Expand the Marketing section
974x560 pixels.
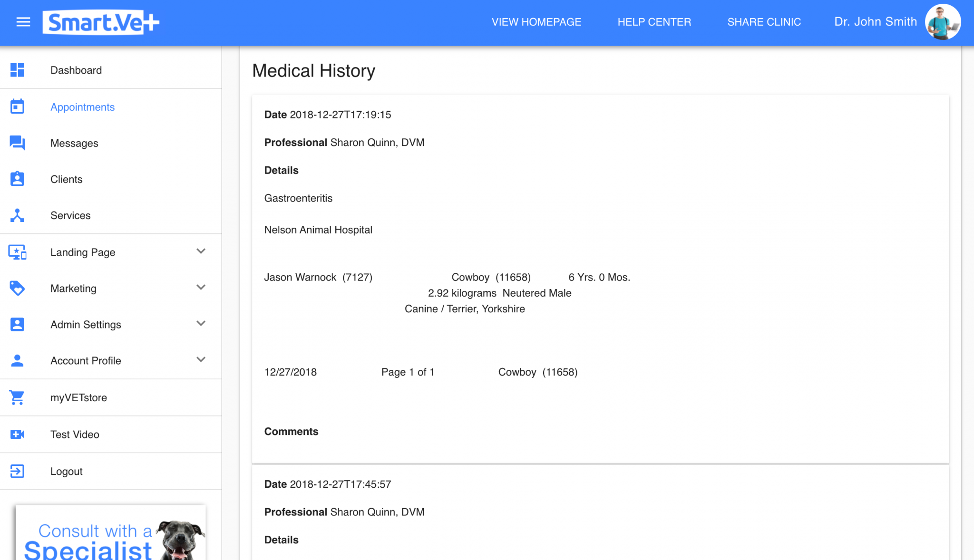coord(201,288)
